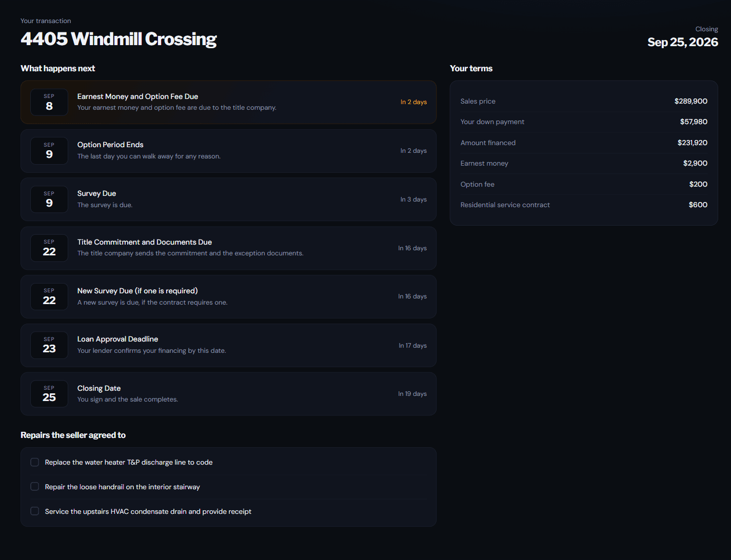Select the "Option Period Ends" title

(110, 145)
